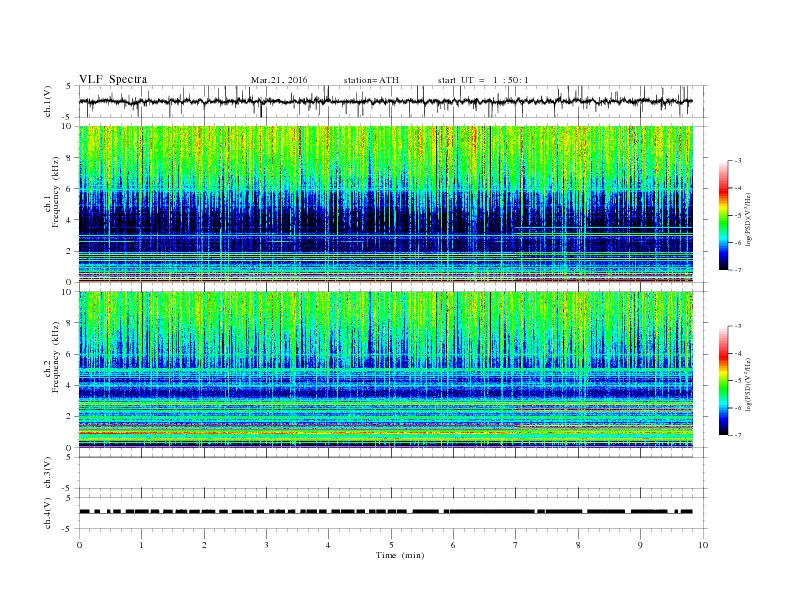Viewport: 792px width, 612px height.
Task: Click the 'ch.1(V)' axis label
Action: pos(48,101)
